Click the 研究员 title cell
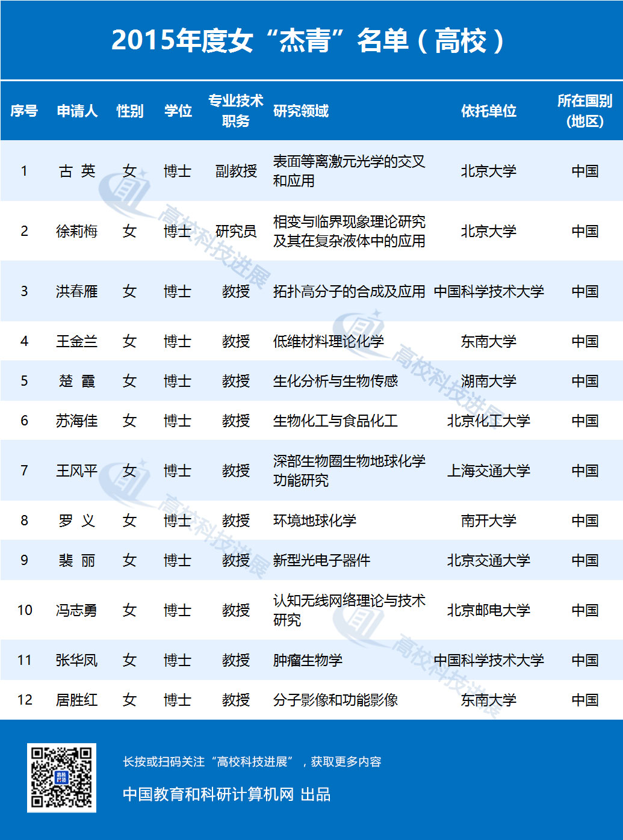Screen dimensions: 623x840 [x=235, y=232]
